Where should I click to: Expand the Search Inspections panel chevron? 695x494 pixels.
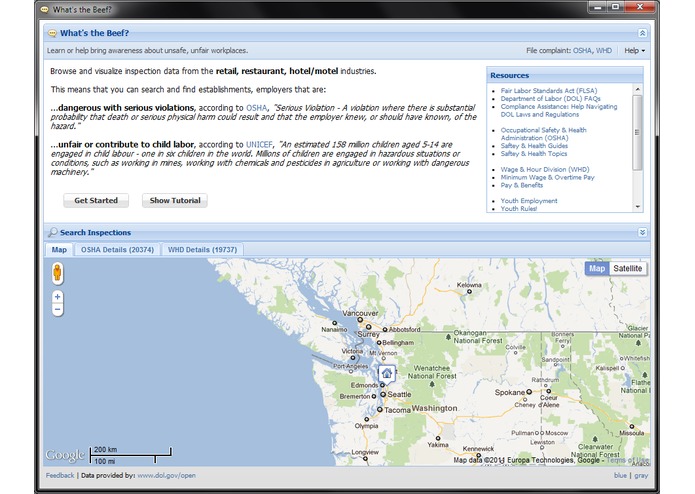642,233
